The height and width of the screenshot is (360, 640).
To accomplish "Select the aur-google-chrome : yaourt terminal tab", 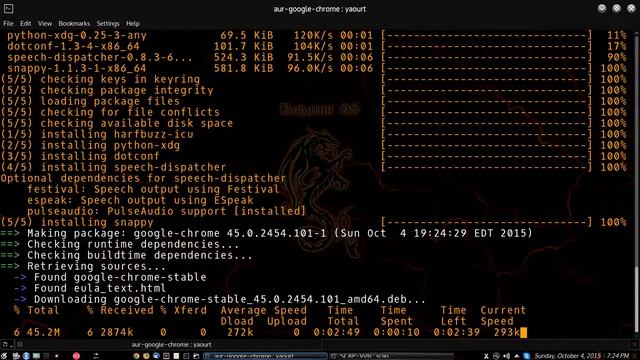I will point(171,344).
